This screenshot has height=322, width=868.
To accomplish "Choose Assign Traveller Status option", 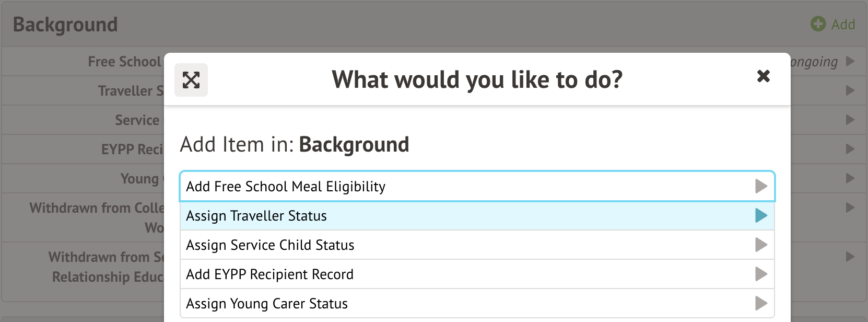I will (256, 216).
